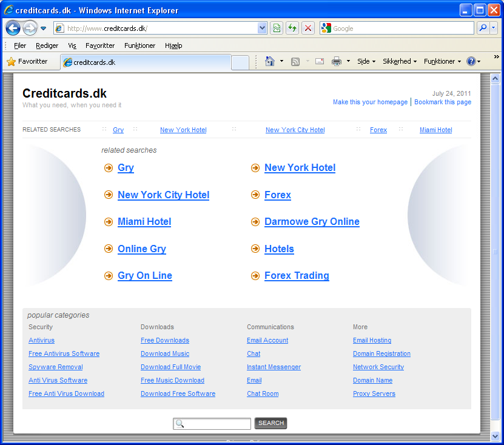
Task: Go back with the Back arrow button
Action: click(x=13, y=28)
